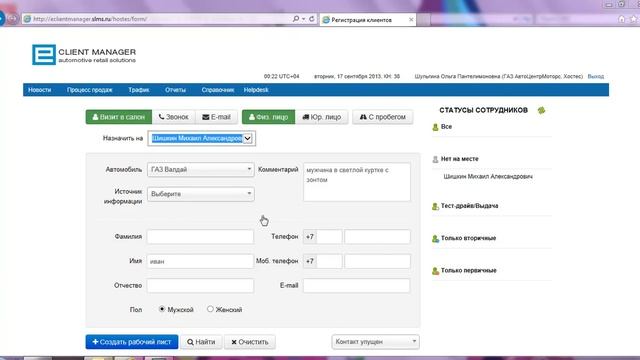Select Звонок contact type
The width and height of the screenshot is (640, 360).
tap(173, 117)
